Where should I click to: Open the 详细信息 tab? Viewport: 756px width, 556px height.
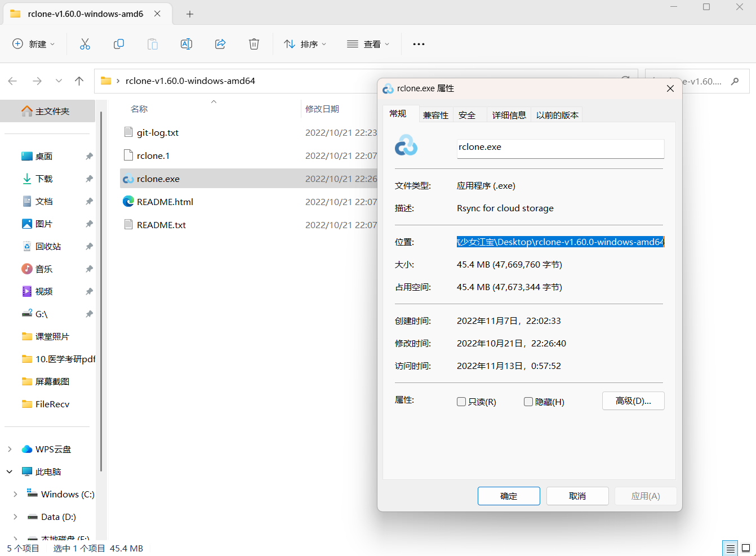509,115
